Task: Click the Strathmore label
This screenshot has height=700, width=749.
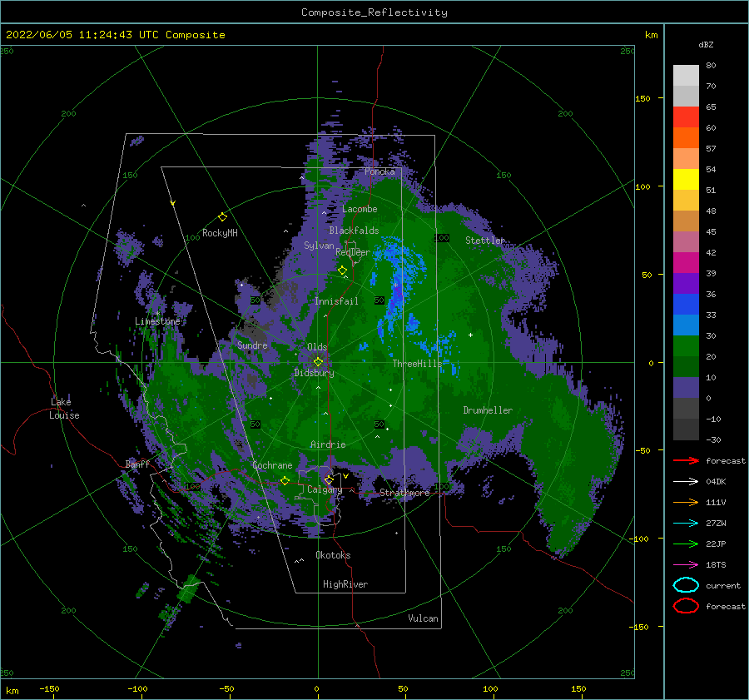Action: [x=404, y=493]
